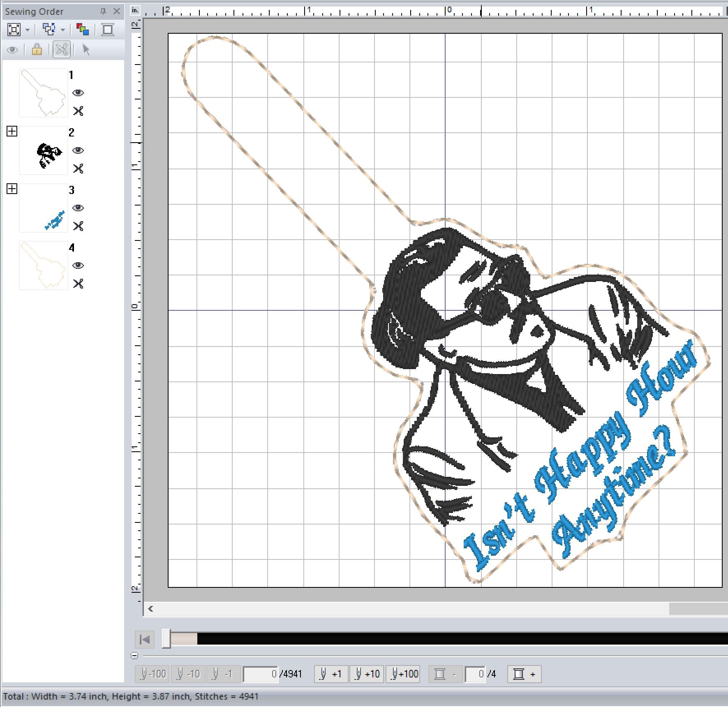
Task: Advance 1 stitch with +1 button
Action: click(331, 674)
